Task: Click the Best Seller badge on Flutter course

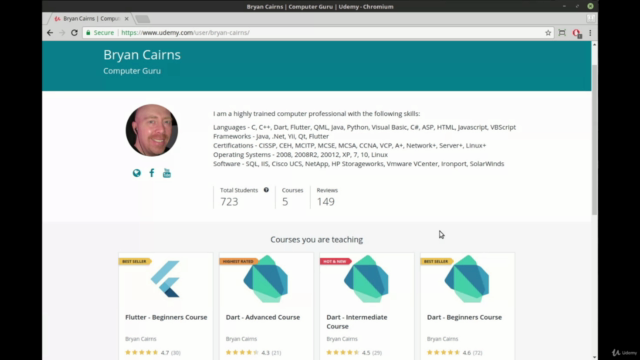Action: (135, 261)
